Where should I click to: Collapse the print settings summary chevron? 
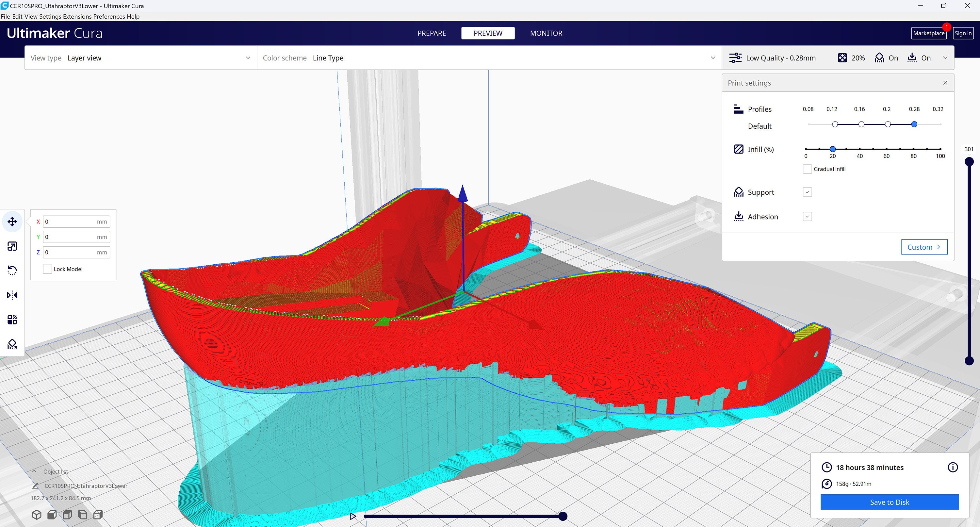(x=945, y=58)
